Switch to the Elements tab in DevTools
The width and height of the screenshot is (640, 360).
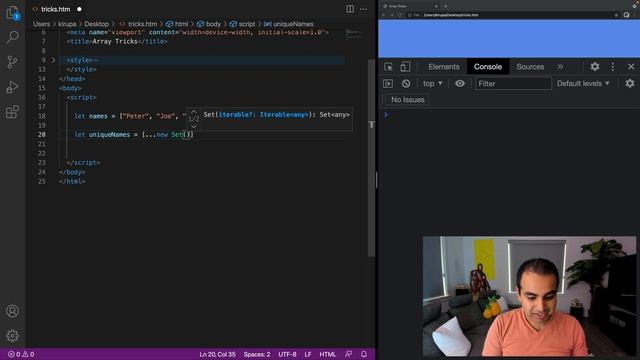[444, 67]
